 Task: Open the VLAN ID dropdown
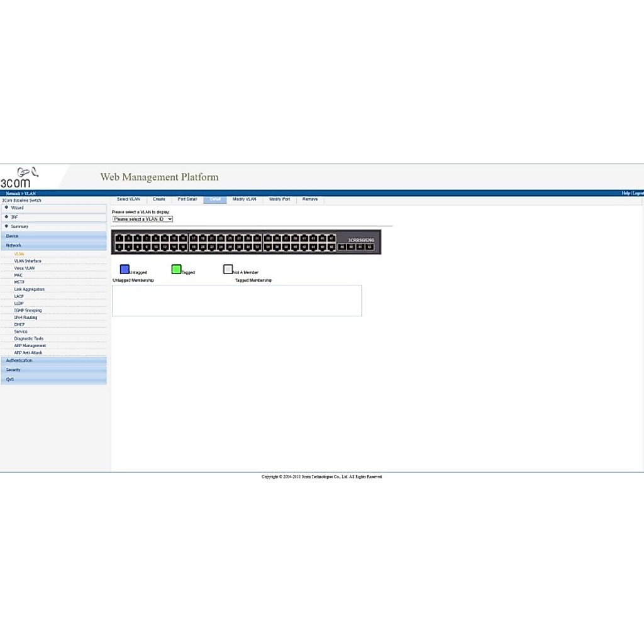tap(143, 219)
